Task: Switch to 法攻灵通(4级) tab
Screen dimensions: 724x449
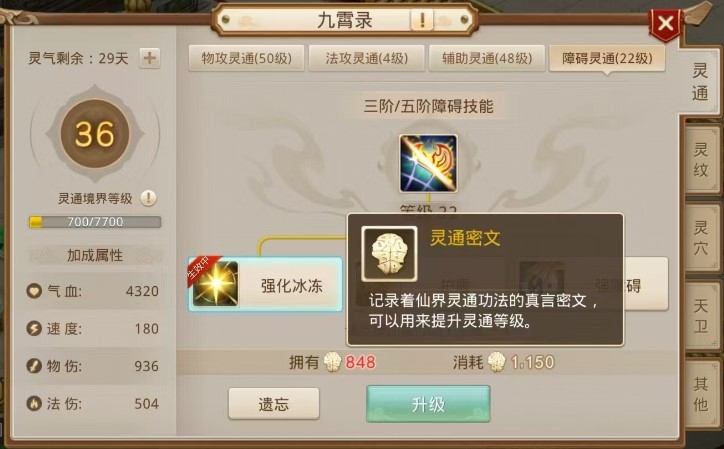Action: coord(367,58)
